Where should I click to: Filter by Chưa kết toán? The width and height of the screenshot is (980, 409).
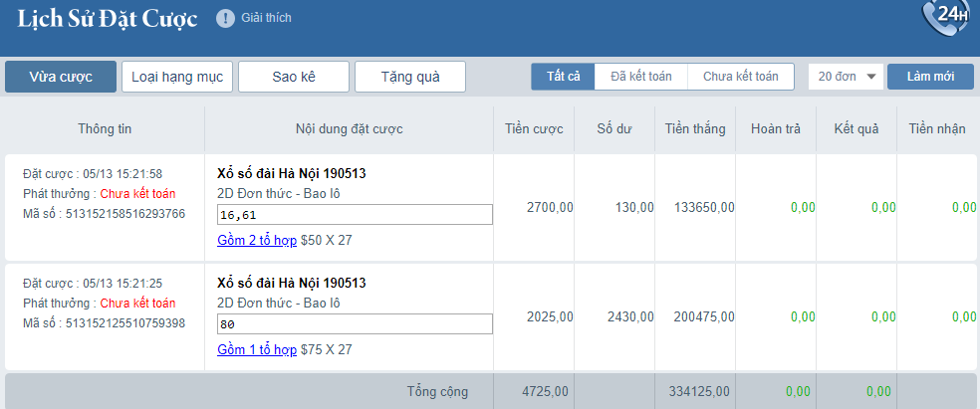740,77
